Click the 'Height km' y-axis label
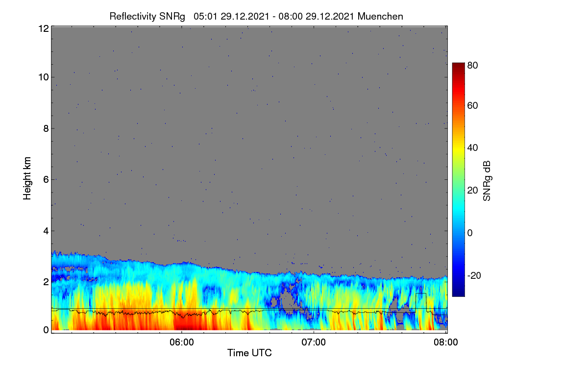Screen dimensions: 588x392 [x=27, y=178]
